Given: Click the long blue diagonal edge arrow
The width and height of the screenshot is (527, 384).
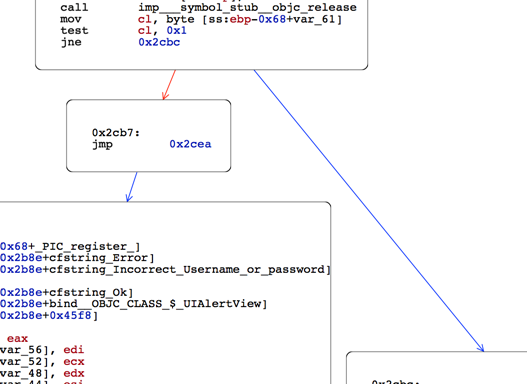Looking at the screenshot, I should (369, 211).
